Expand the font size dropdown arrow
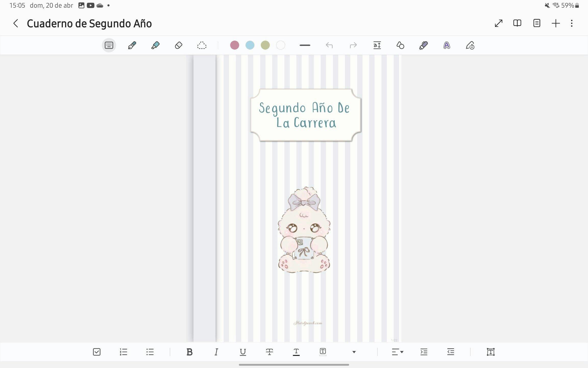588x368 pixels. tap(354, 352)
